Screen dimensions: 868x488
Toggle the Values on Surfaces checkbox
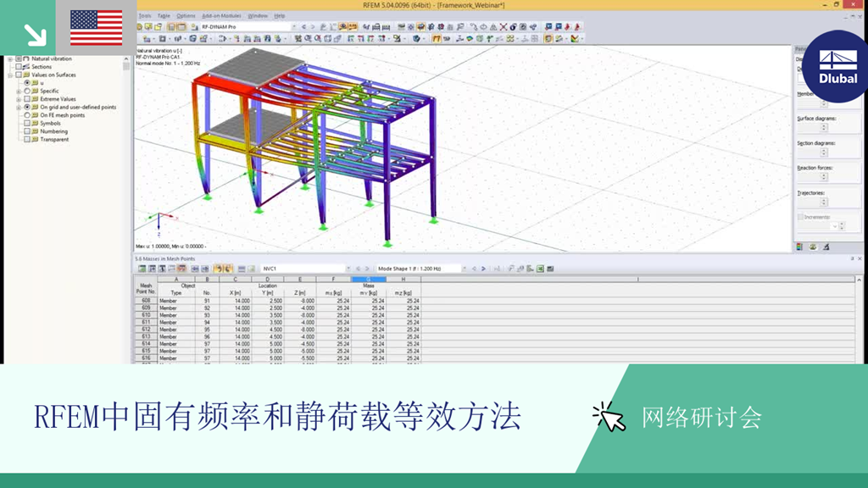pos(19,75)
